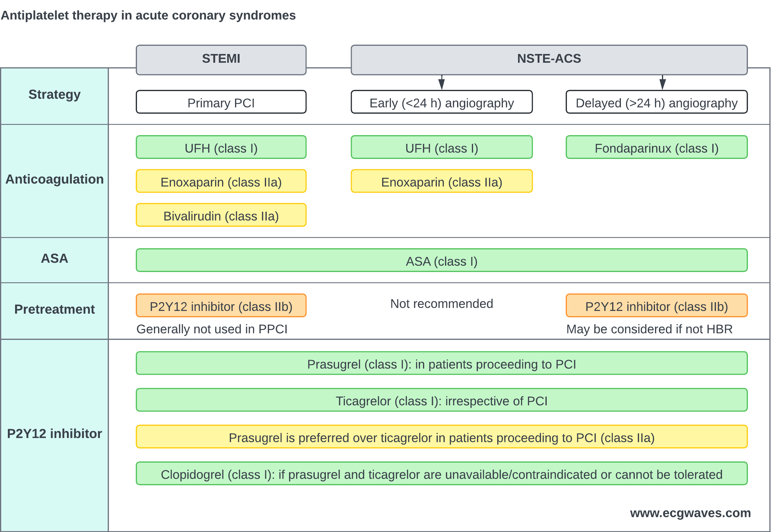Click Enoxaparin (class IIa) under STEMI
779x532 pixels.
pos(221,181)
